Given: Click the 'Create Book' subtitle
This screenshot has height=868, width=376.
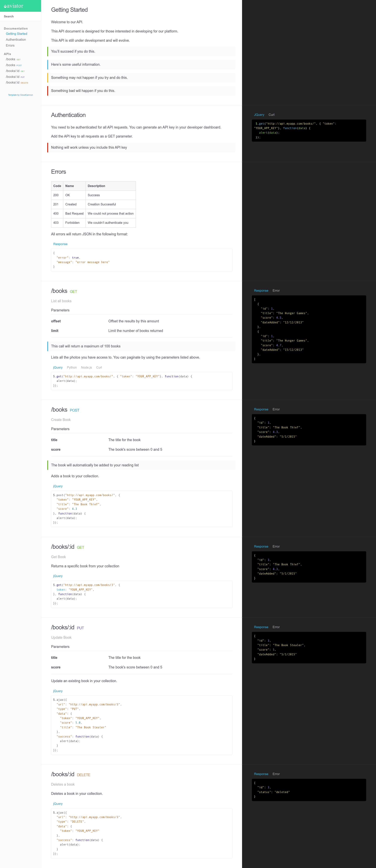Looking at the screenshot, I should click(x=61, y=420).
